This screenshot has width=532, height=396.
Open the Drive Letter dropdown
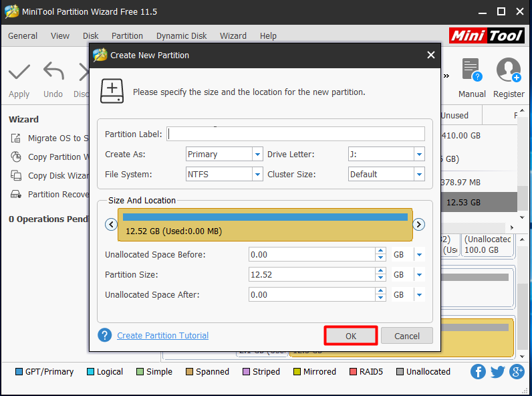point(419,155)
